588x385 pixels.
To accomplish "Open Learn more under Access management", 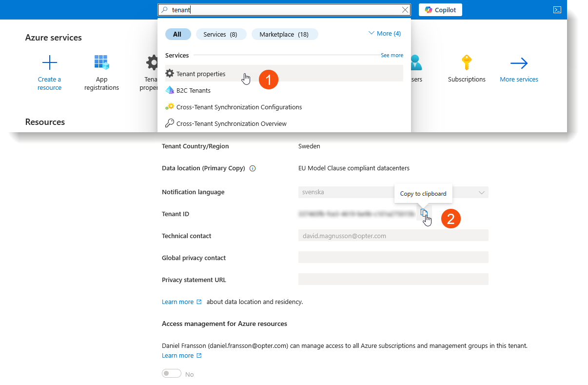I will click(x=181, y=356).
